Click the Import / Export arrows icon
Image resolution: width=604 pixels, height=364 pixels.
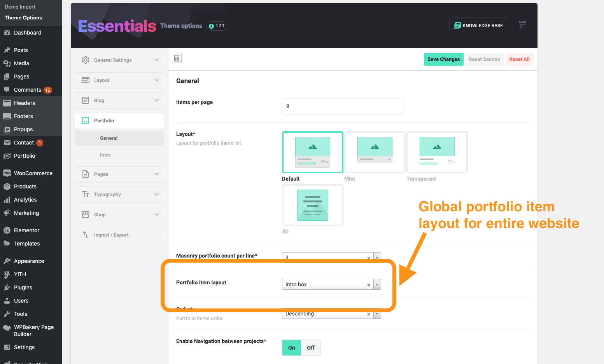(86, 235)
